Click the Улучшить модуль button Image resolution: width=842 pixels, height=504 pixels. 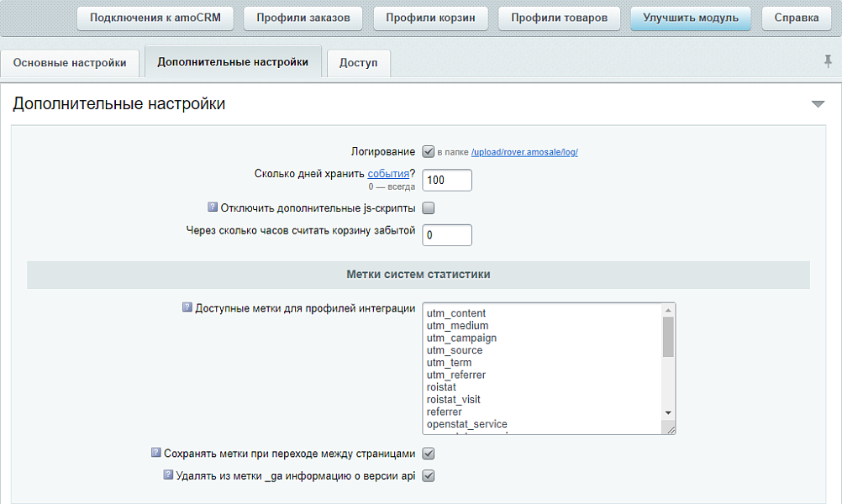point(691,18)
